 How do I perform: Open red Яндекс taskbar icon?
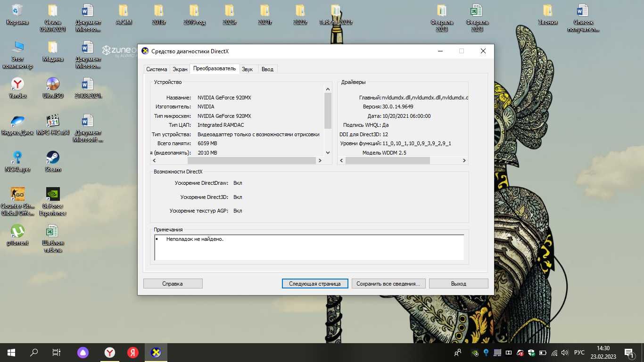[x=132, y=353]
